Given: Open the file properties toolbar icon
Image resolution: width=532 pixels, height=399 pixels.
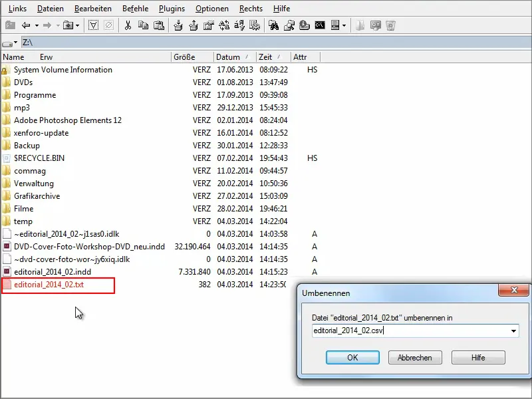Looking at the screenshot, I should click(209, 25).
